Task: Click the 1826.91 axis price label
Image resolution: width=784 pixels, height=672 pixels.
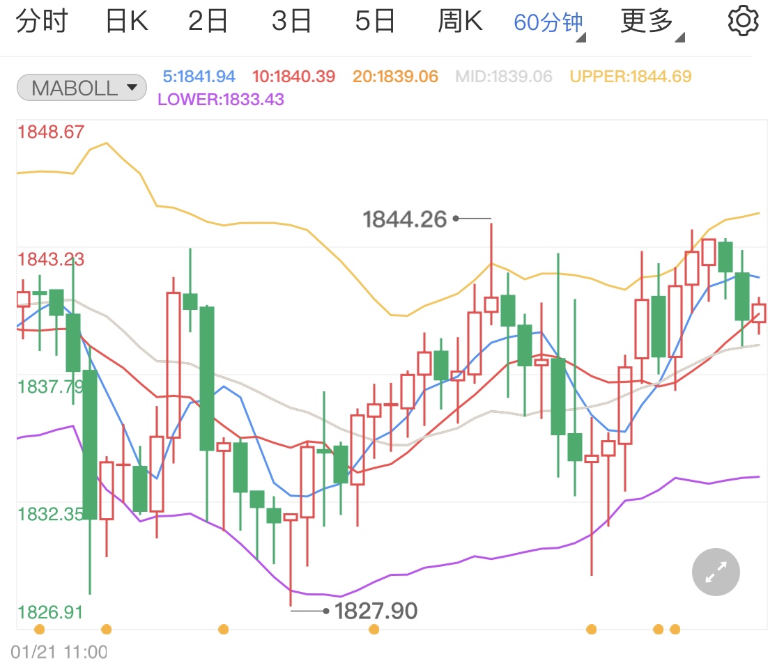Action: tap(50, 612)
